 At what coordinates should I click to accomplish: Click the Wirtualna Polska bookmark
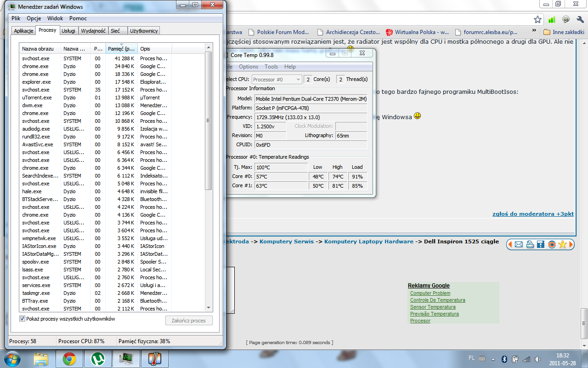tap(418, 32)
